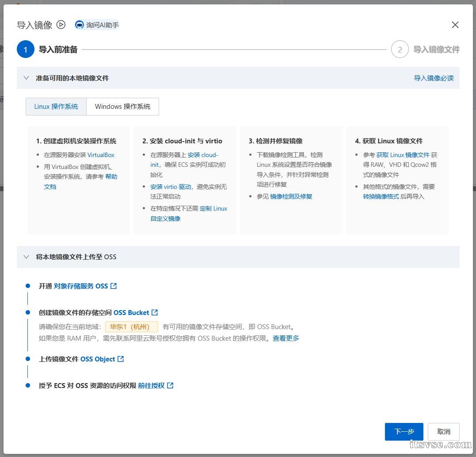This screenshot has height=457, width=476.
Task: Click the 华东1（杭州）region tag
Action: (131, 327)
